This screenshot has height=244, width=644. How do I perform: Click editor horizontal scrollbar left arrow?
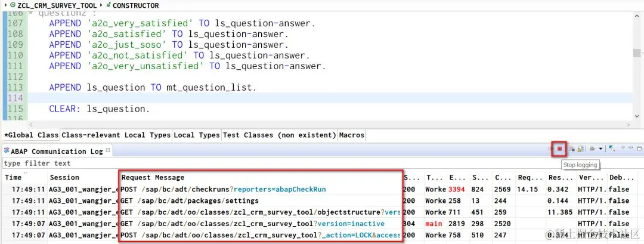pos(30,125)
